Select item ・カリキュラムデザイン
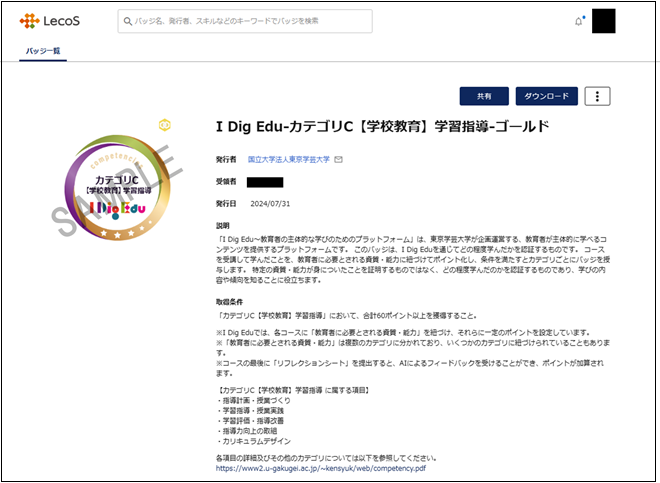This screenshot has height=483, width=660. click(253, 441)
